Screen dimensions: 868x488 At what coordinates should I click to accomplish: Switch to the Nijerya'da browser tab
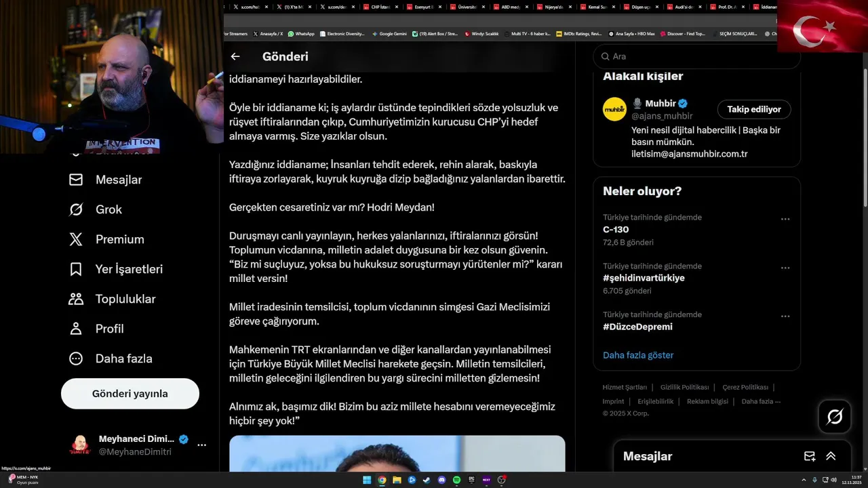click(x=553, y=7)
